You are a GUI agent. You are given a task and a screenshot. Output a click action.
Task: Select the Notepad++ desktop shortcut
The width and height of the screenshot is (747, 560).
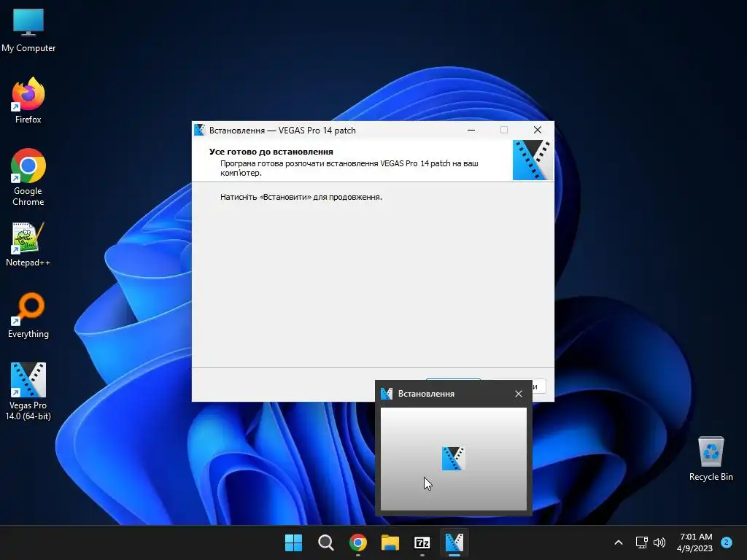tap(28, 244)
